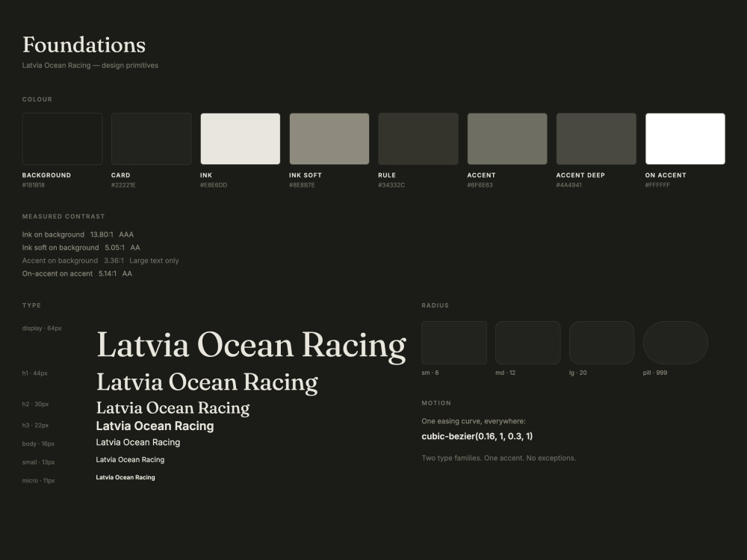
Task: Click the 'Ink on background 13.80:1' row
Action: 78,234
